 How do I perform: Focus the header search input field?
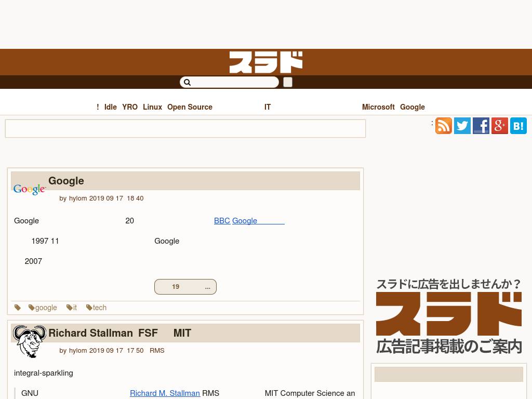(229, 82)
